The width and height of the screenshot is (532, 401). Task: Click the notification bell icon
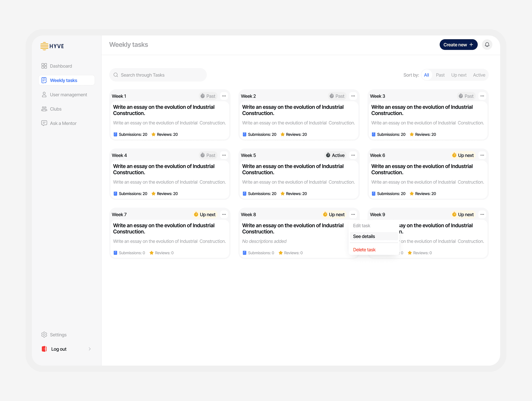487,45
